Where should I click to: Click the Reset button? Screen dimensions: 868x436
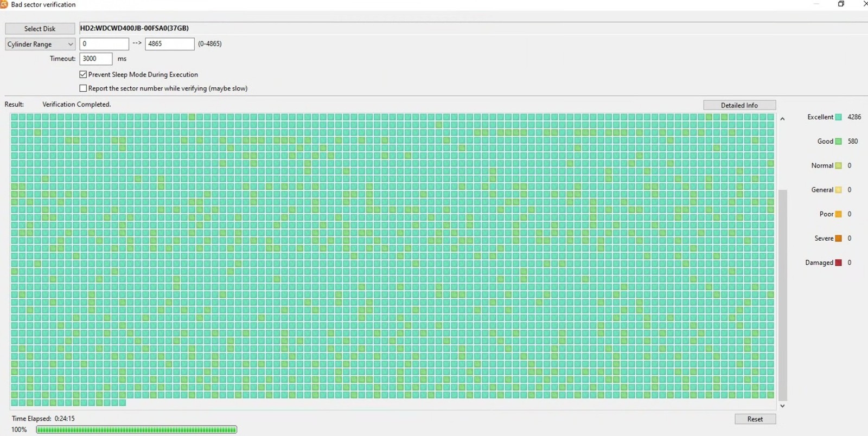[x=755, y=419]
